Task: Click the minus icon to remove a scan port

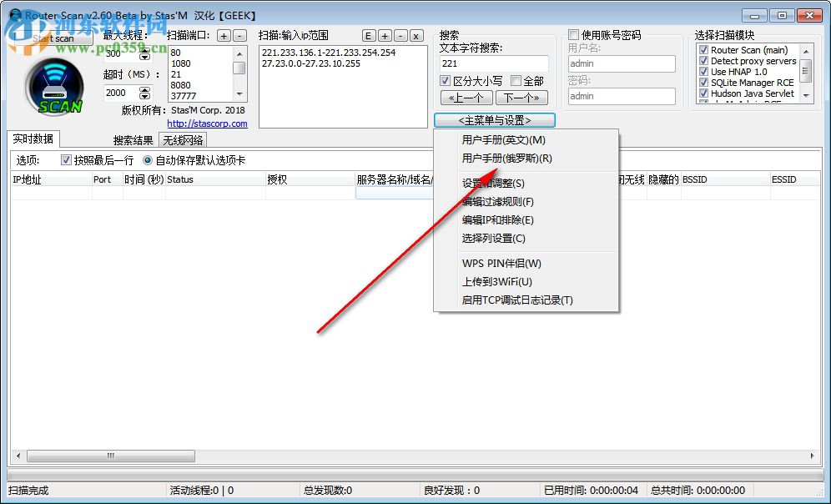Action: 240,35
